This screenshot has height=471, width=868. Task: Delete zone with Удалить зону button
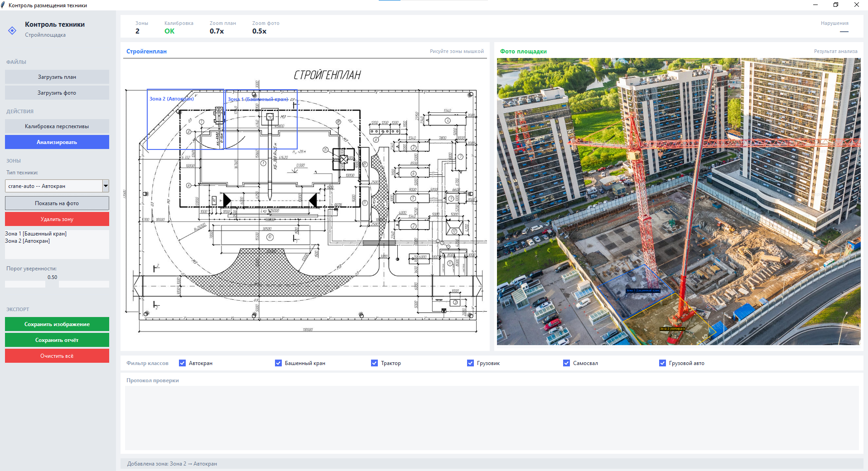(57, 219)
